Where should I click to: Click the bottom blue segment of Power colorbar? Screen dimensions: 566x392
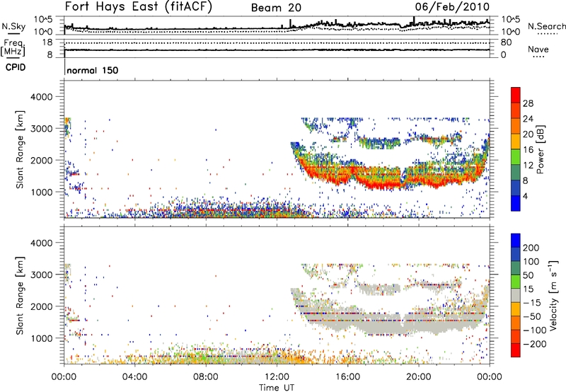[x=516, y=204]
